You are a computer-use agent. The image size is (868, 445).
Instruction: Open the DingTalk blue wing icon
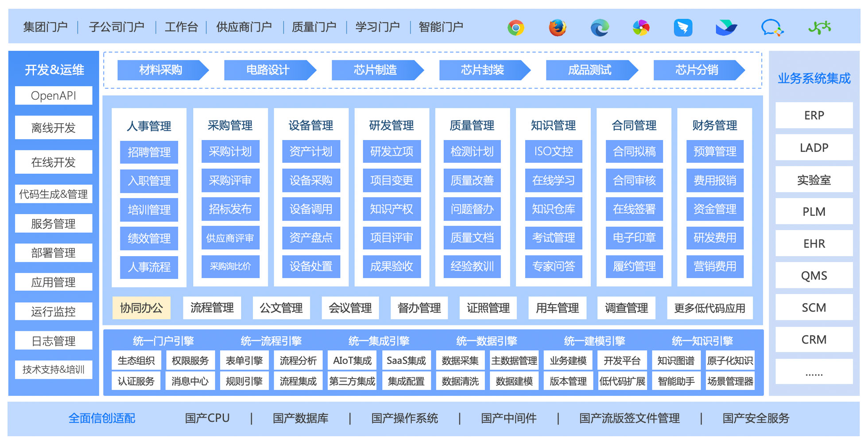pos(683,27)
